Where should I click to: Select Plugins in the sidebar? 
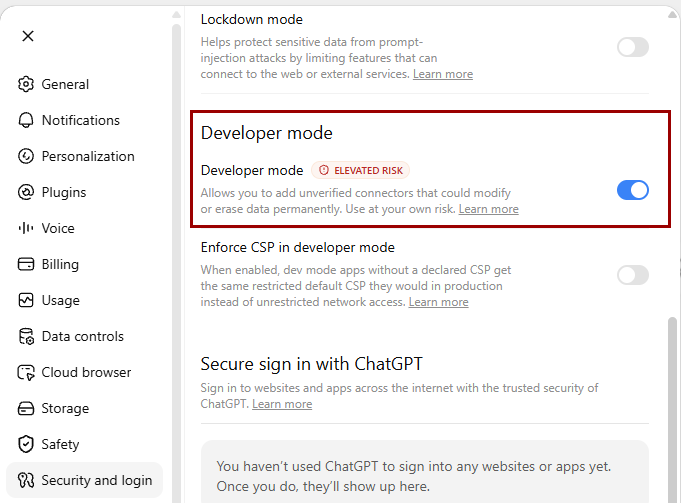coord(85,192)
